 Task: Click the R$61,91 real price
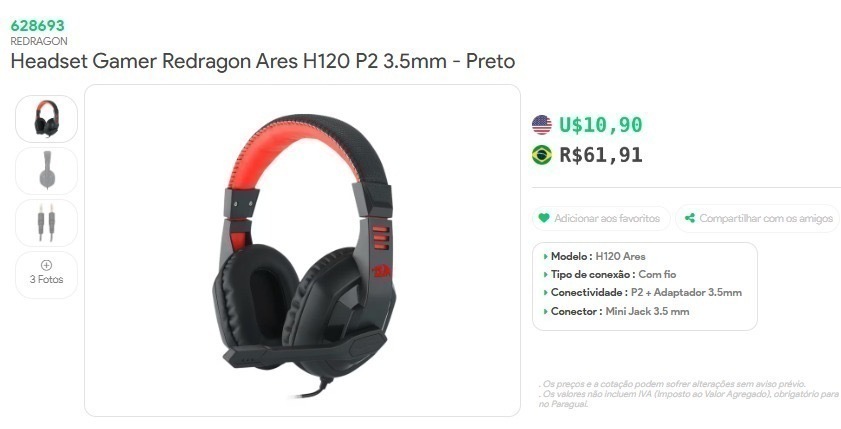[601, 155]
